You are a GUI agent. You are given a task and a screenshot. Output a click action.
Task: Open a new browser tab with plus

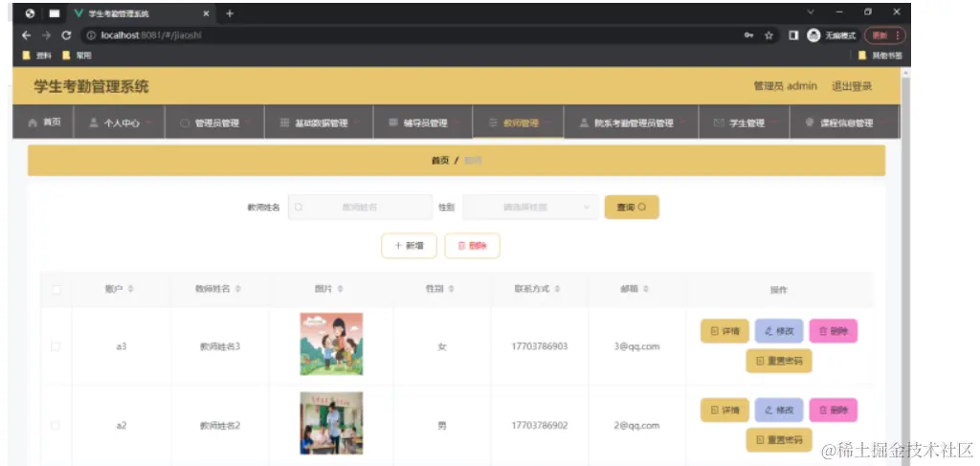[x=230, y=13]
